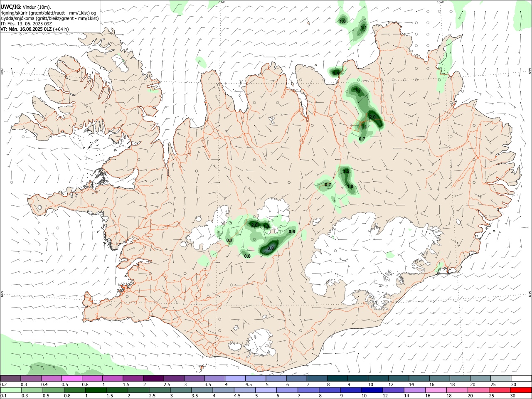Click the 'UWC/IG: Vindur (10m)' title text
The height and width of the screenshot is (399, 532).
tap(25, 7)
